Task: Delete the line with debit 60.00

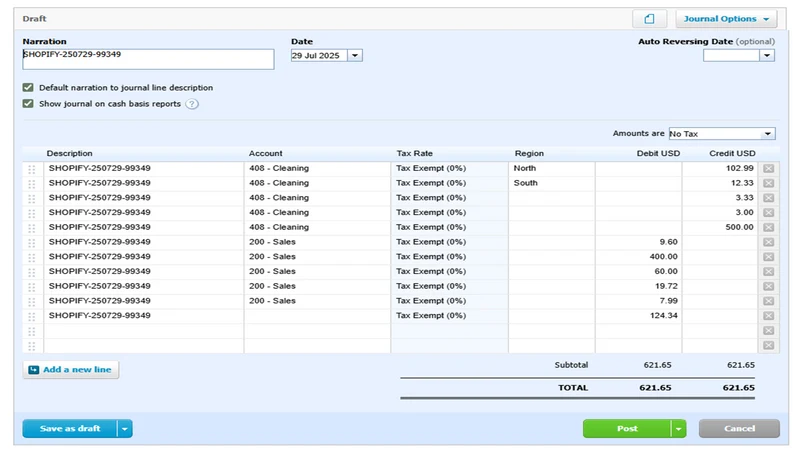Action: click(768, 272)
